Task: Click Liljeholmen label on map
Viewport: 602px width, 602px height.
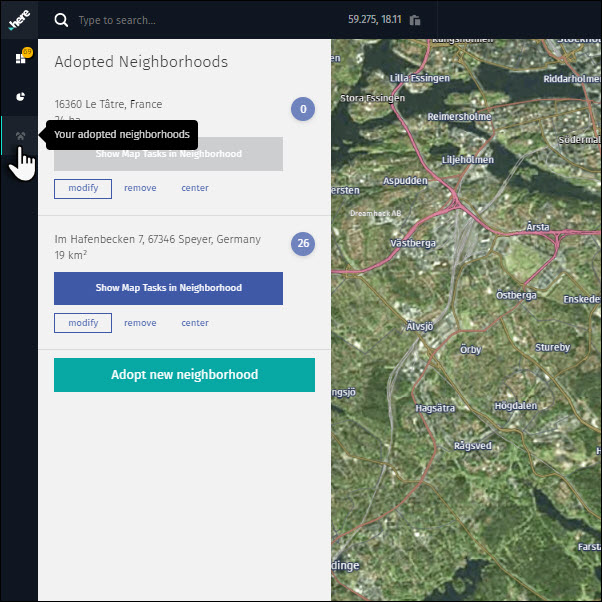Action: tap(468, 160)
